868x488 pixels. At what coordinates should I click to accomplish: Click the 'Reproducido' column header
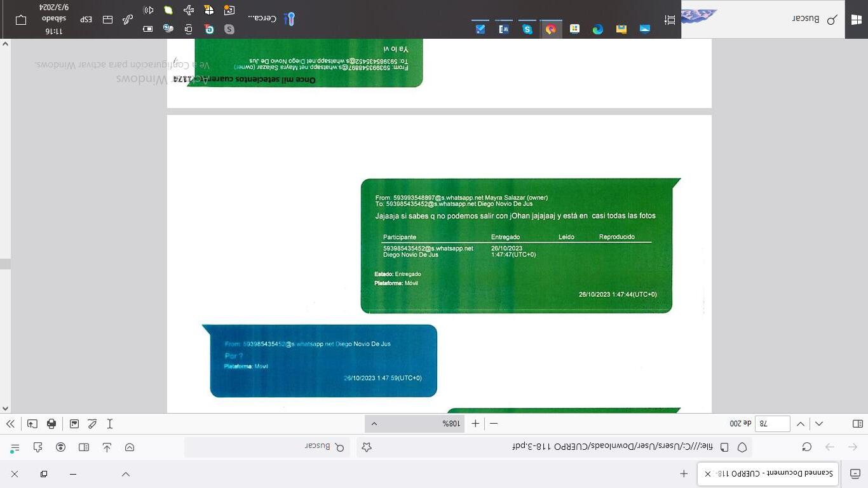[x=617, y=237]
